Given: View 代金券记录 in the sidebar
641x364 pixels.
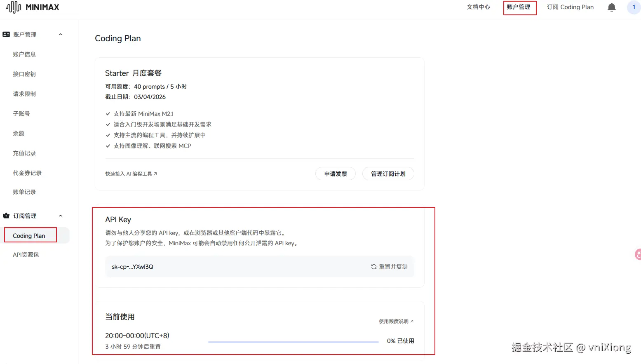Looking at the screenshot, I should coord(27,173).
